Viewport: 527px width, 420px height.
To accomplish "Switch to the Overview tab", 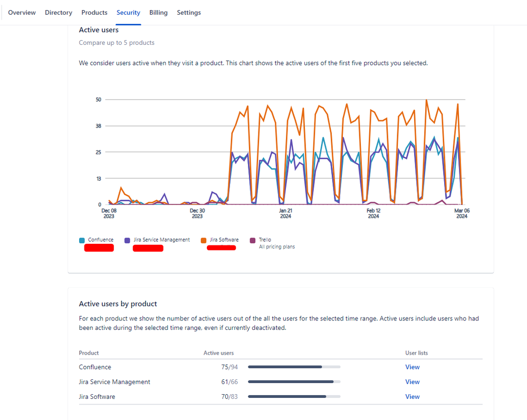I will tap(22, 12).
